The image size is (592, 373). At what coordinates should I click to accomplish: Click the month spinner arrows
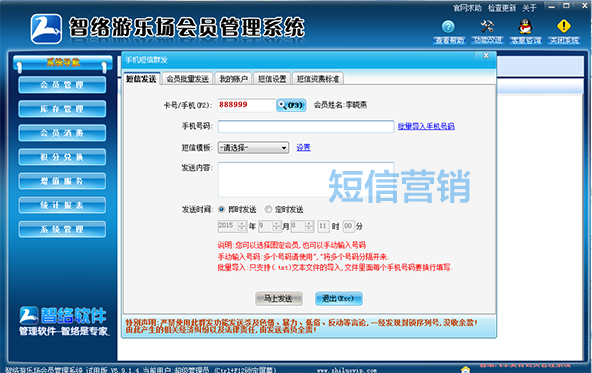277,226
